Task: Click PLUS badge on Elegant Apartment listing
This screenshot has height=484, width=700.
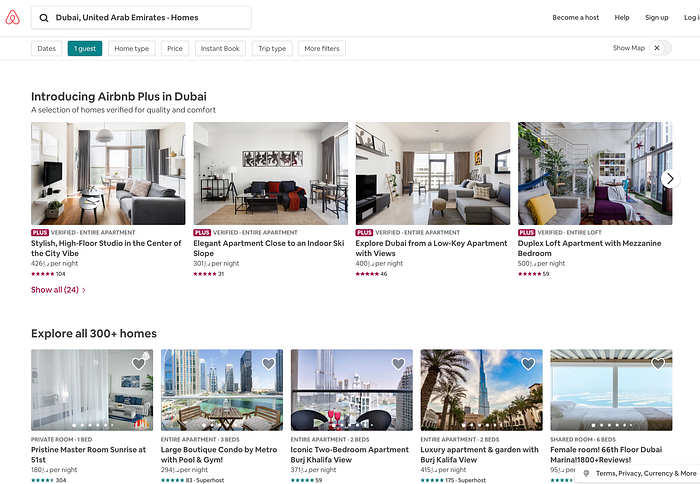Action: [202, 233]
